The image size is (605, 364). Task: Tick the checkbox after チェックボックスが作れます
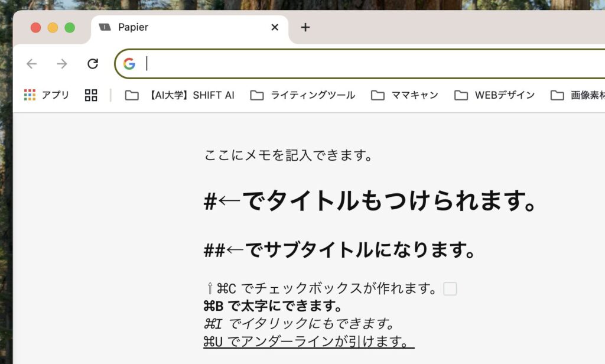(450, 289)
